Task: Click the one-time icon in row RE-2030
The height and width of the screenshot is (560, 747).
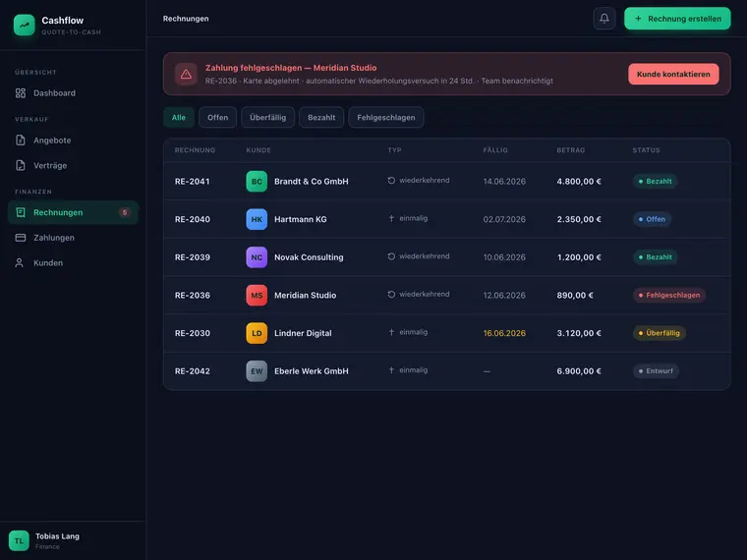Action: tap(391, 332)
